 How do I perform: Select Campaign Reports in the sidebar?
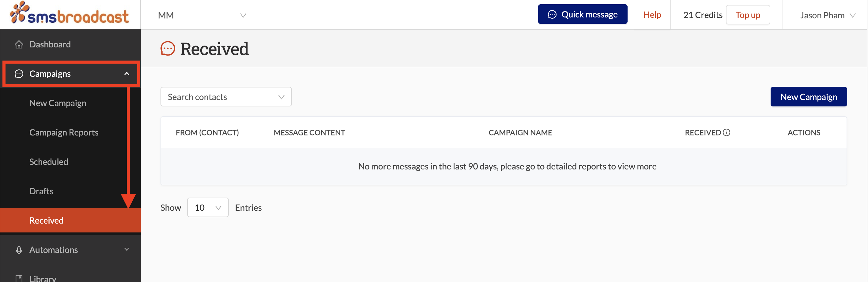point(64,132)
